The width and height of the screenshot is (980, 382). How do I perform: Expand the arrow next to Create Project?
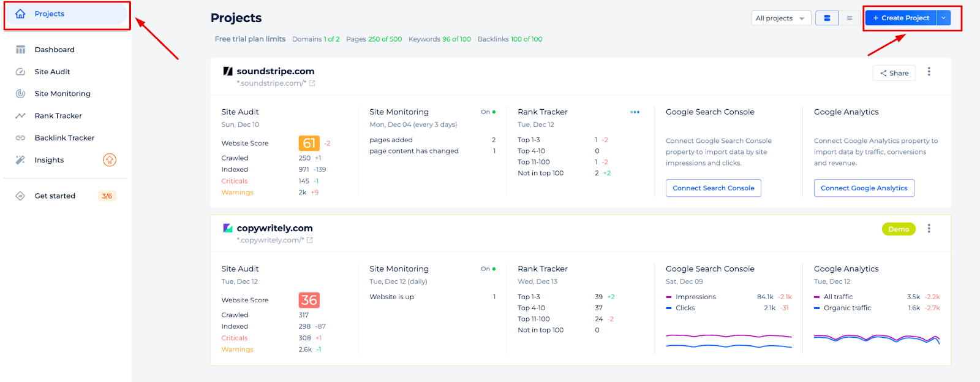click(944, 18)
